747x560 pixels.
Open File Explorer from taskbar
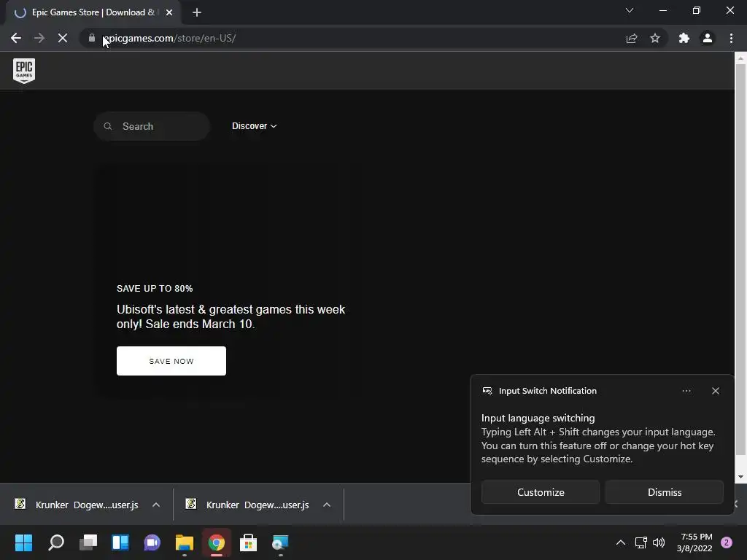[x=185, y=542]
